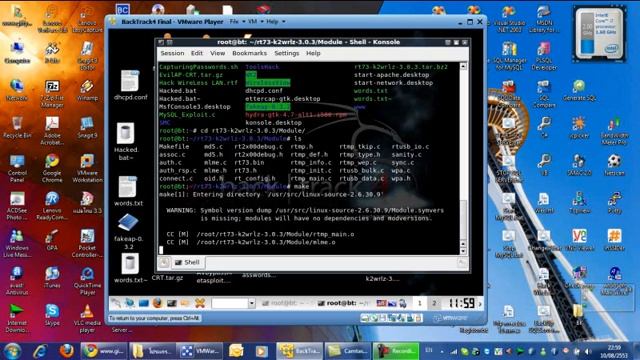Image resolution: width=640 pixels, height=360 pixels.
Task: Open dhcpd.conf file on BackTrack desktop
Action: (x=130, y=85)
